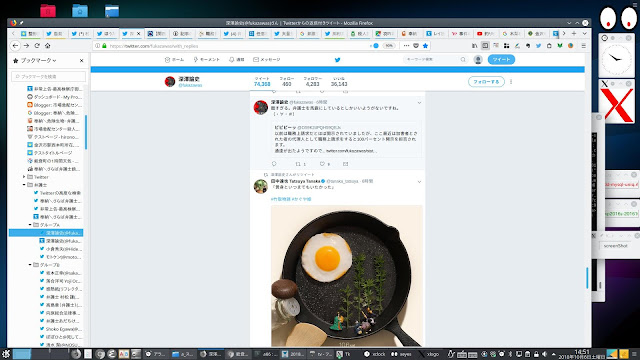Screen dimensions: 640x360
Task: Save page to Pocket from URL bar
Action: tap(416, 46)
